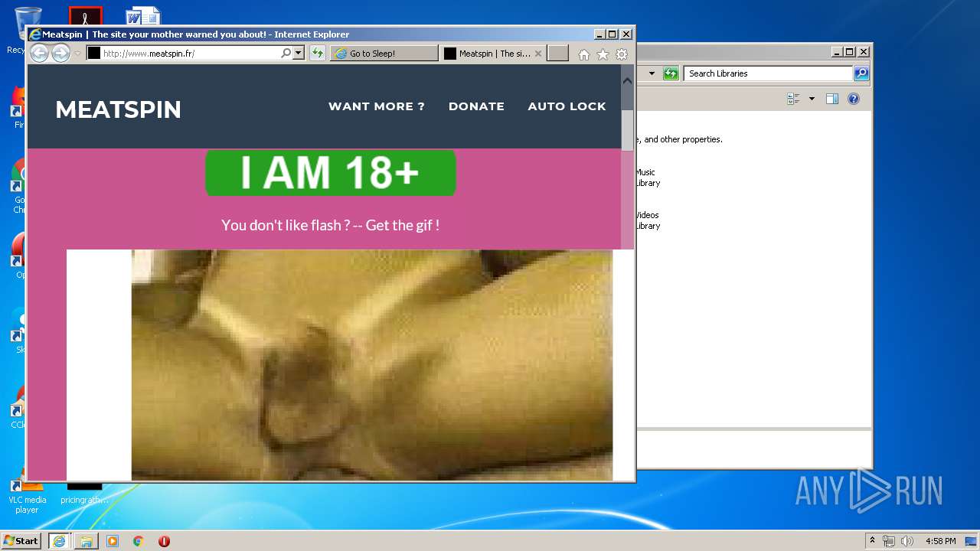The height and width of the screenshot is (551, 980).
Task: Click the Explorer search magnifier button
Action: 861,73
